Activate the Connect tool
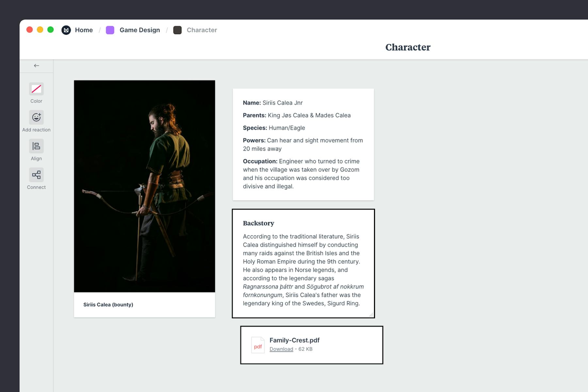Image resolution: width=588 pixels, height=392 pixels. click(x=36, y=175)
